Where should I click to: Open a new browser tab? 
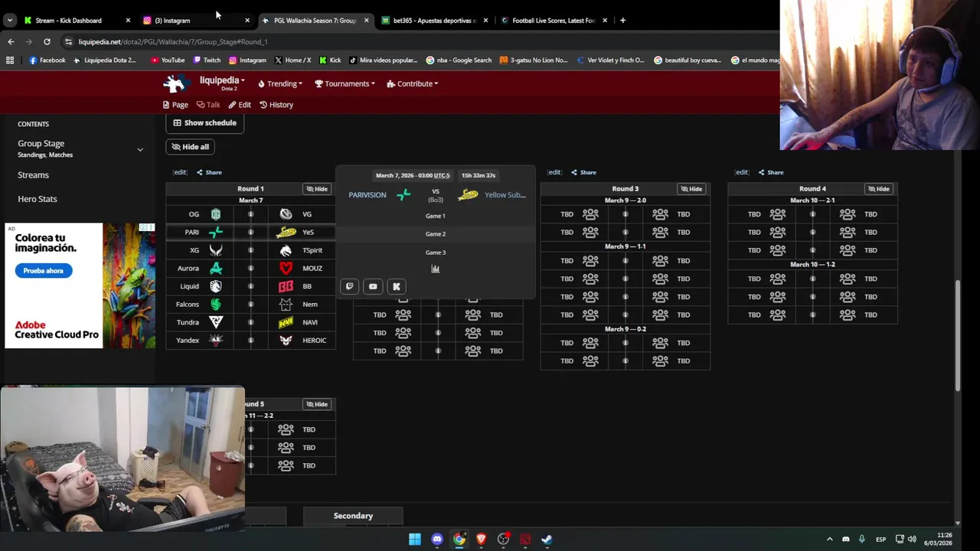(622, 21)
